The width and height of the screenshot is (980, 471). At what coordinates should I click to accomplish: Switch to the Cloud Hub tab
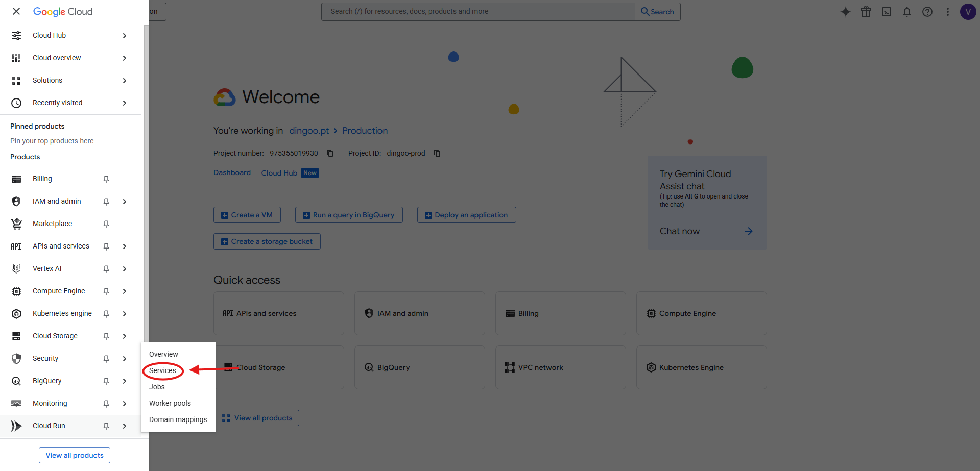coord(279,172)
